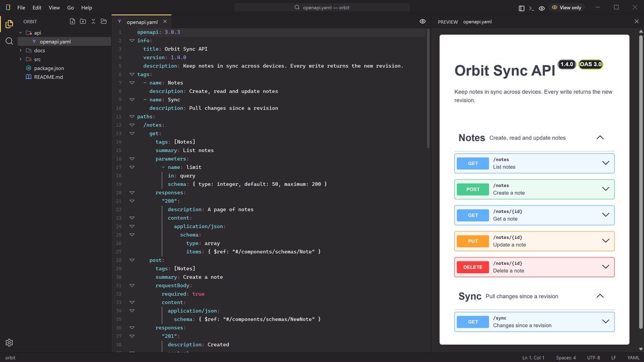Create a new folder in ORBIT explorer
The width and height of the screenshot is (644, 362).
pyautogui.click(x=83, y=22)
